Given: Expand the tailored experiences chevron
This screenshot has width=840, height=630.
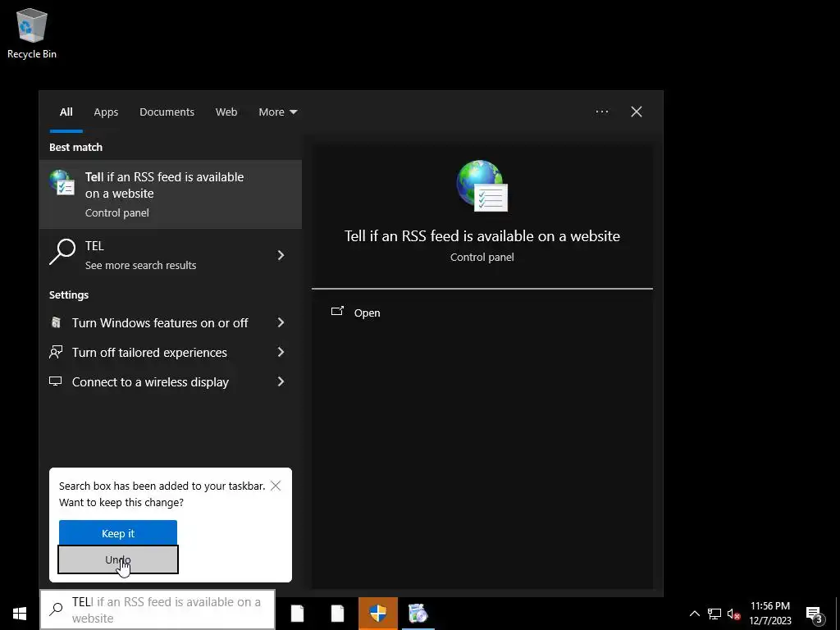Looking at the screenshot, I should pyautogui.click(x=281, y=352).
